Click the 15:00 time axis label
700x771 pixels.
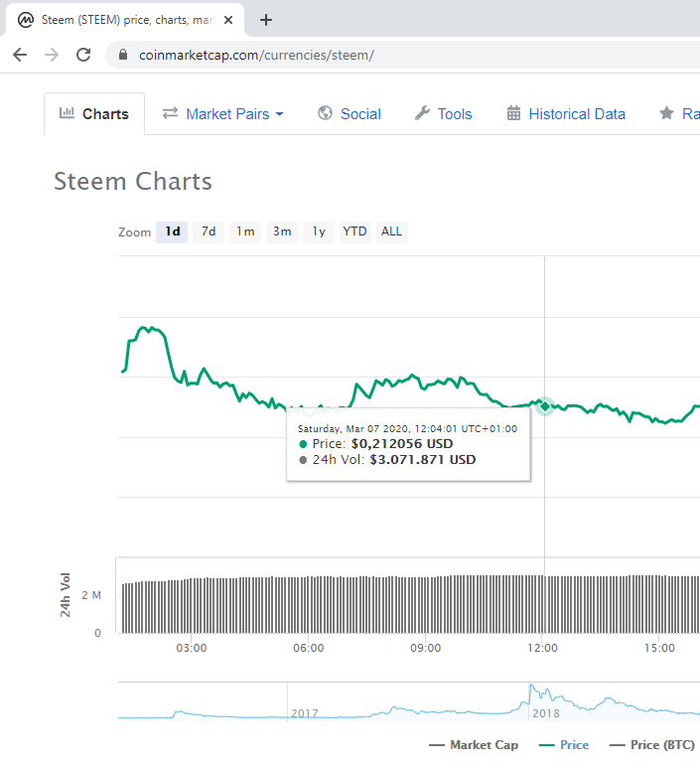(659, 648)
